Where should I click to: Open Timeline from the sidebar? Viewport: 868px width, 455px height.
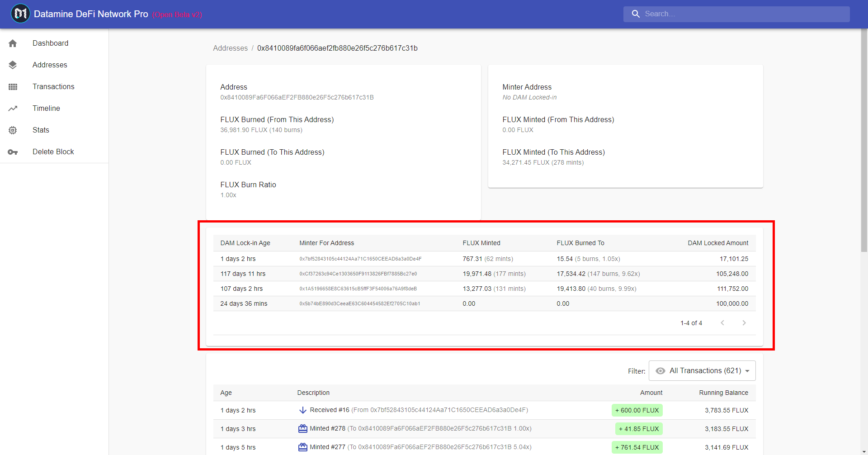point(54,109)
